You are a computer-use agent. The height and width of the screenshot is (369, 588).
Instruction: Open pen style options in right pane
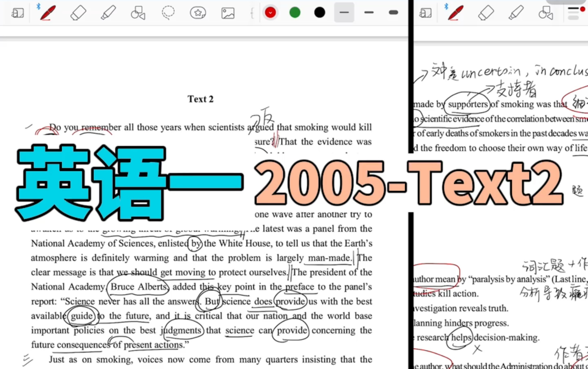[x=576, y=13]
